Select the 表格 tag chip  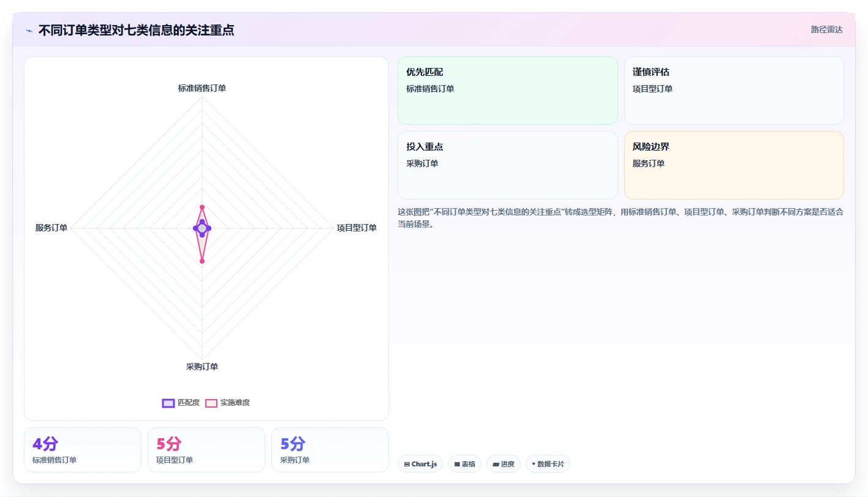tap(465, 464)
